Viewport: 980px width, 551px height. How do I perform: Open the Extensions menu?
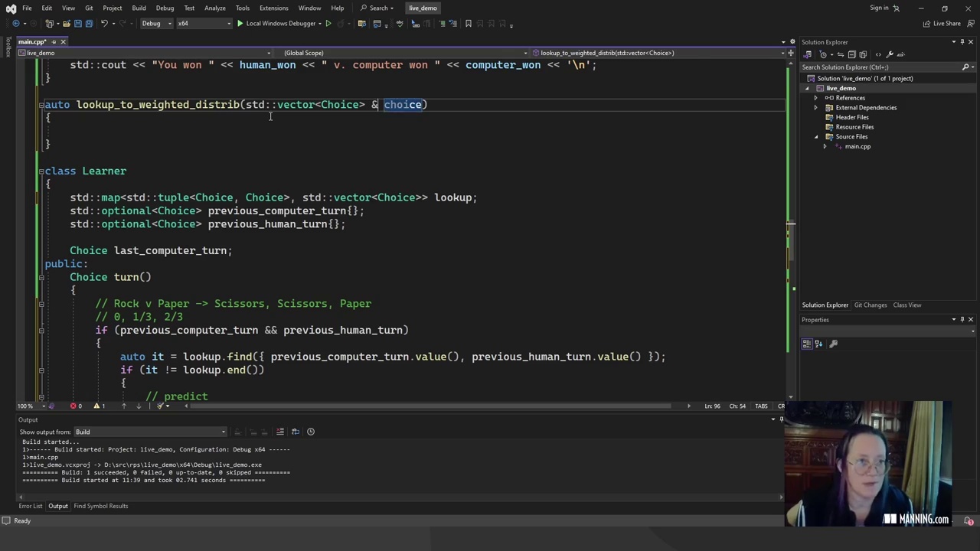[273, 8]
